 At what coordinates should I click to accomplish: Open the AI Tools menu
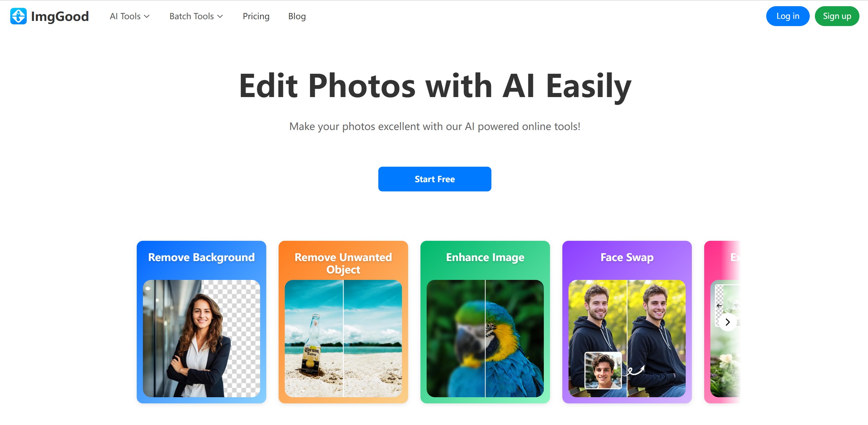tap(130, 16)
